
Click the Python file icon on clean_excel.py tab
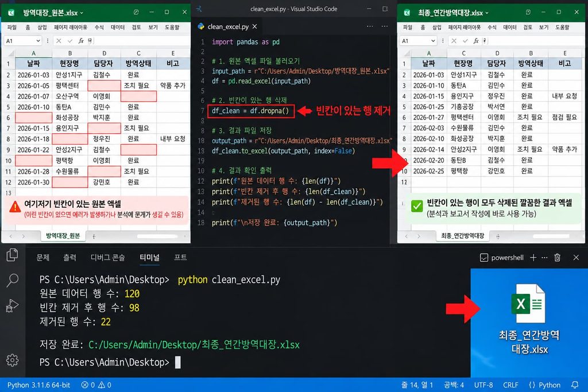[201, 26]
